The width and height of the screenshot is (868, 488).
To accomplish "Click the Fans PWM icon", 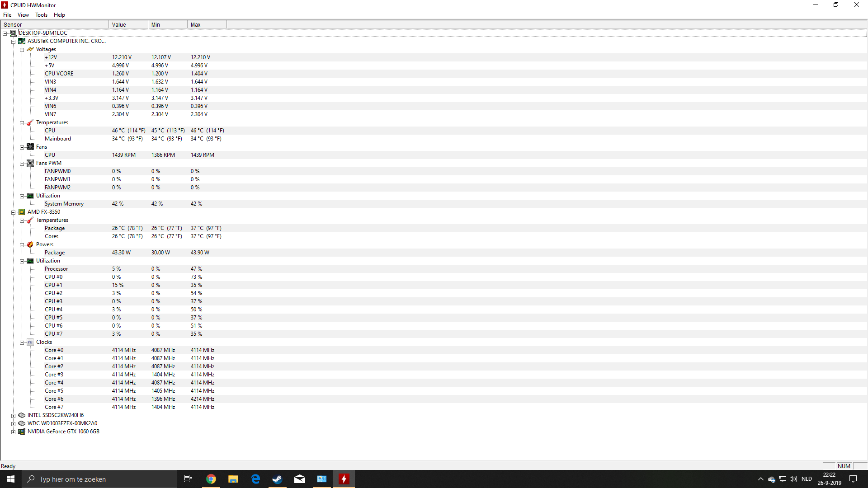I will point(30,163).
